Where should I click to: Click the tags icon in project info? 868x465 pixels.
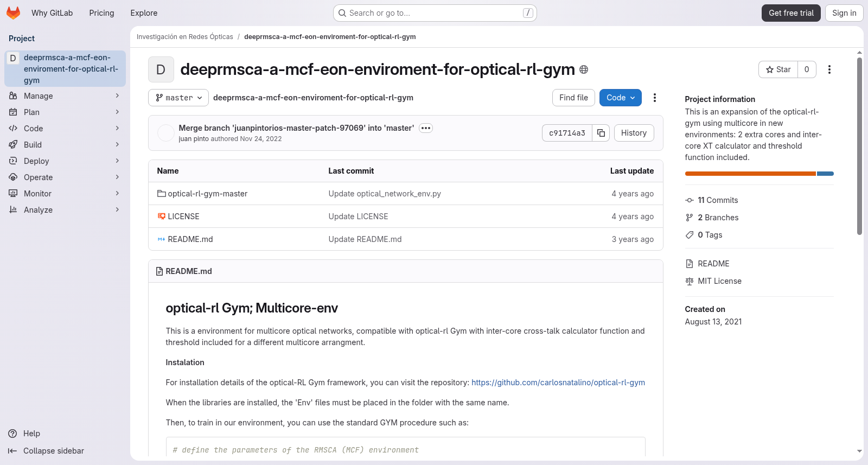690,235
